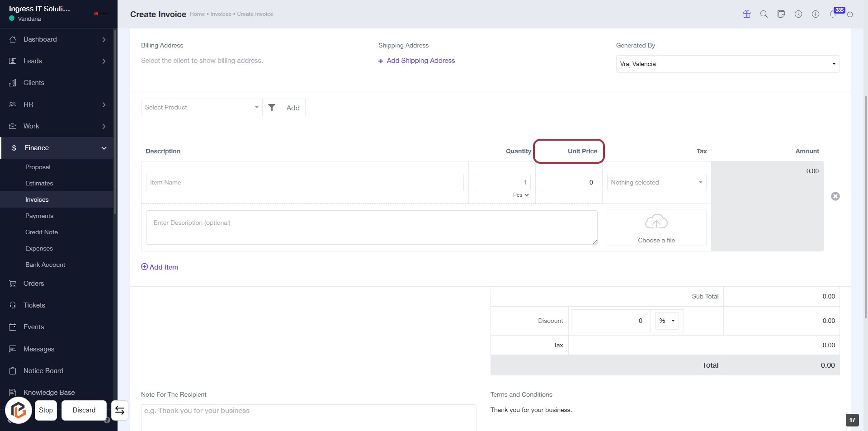
Task: Open notifications bell with 385 badge
Action: [833, 14]
